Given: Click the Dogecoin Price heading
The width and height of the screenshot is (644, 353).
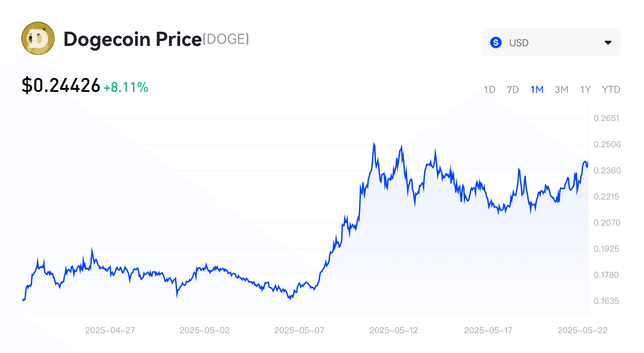Looking at the screenshot, I should point(133,39).
